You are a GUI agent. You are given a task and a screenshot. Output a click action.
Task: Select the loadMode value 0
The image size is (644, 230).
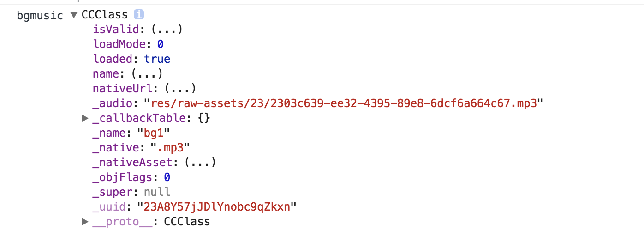160,44
